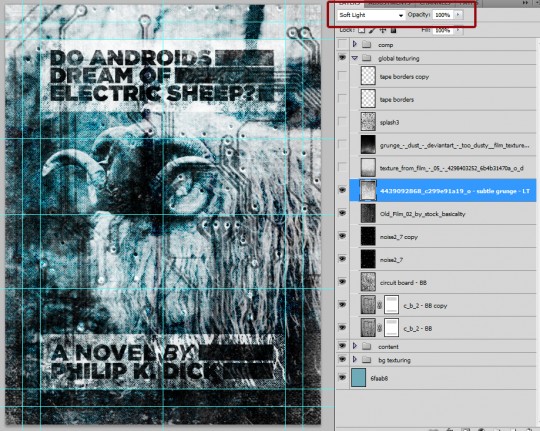Click the global texturing folder icon
The height and width of the screenshot is (431, 540).
pos(366,58)
